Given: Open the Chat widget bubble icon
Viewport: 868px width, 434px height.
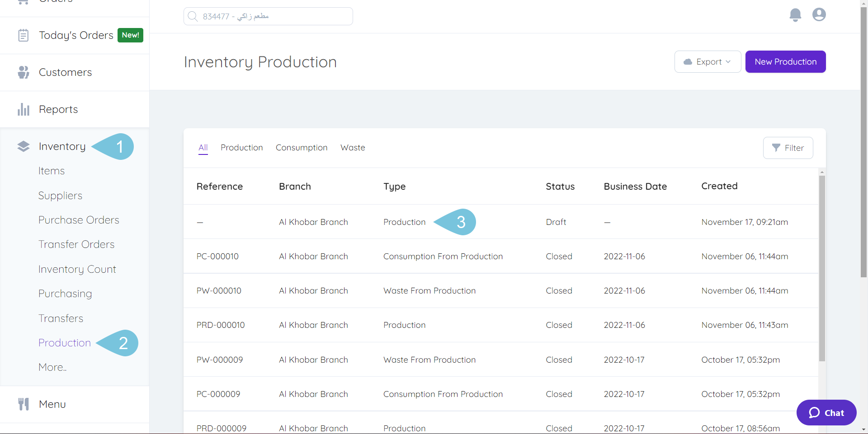Looking at the screenshot, I should 814,412.
